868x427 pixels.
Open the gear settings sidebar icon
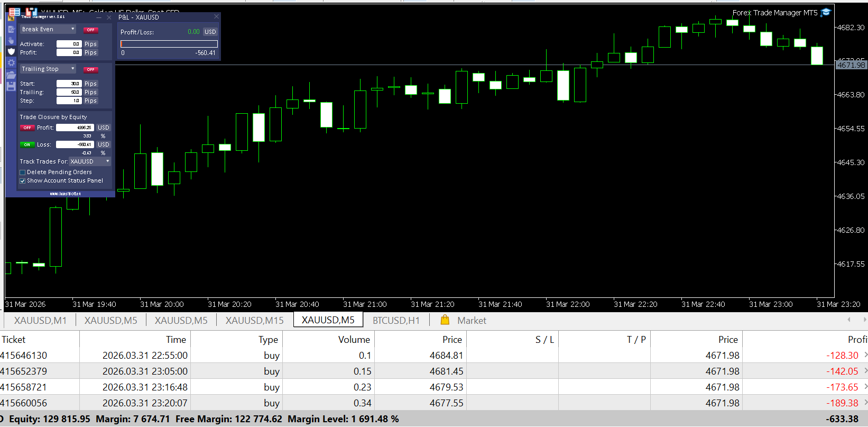11,62
